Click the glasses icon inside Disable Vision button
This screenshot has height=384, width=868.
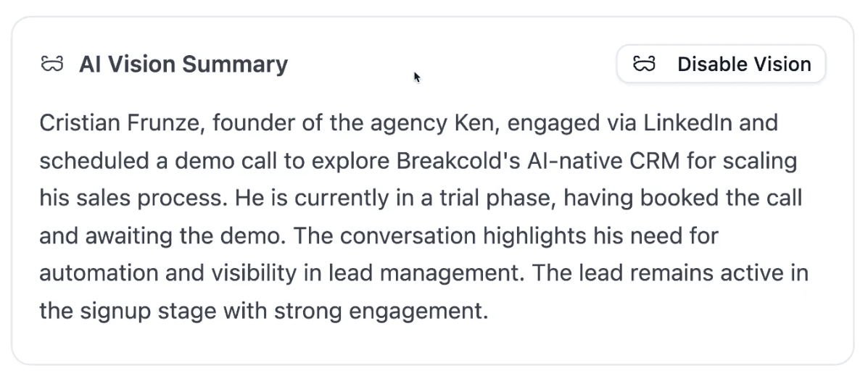tap(645, 64)
